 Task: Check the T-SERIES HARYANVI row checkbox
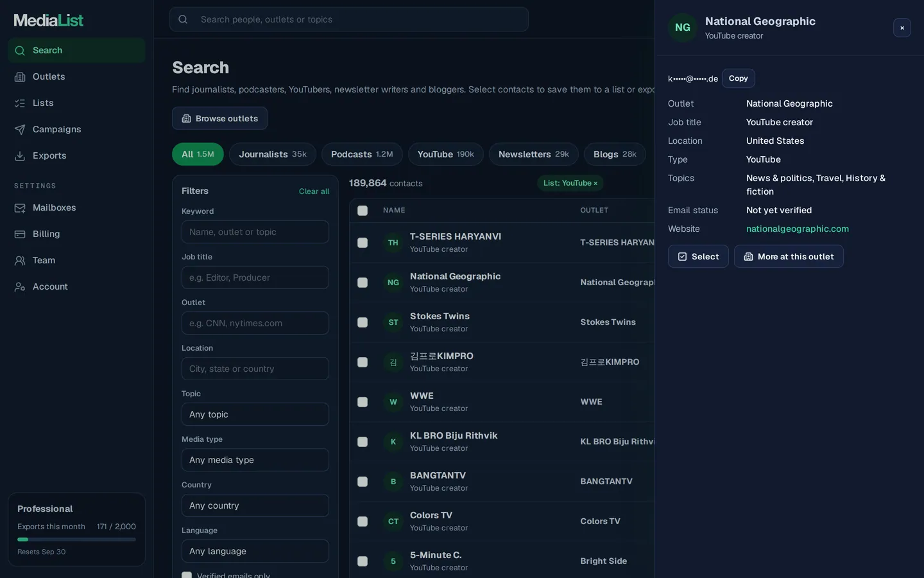(x=363, y=243)
